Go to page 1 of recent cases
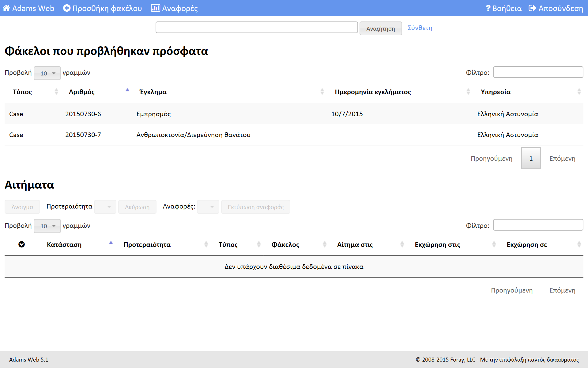 pyautogui.click(x=531, y=158)
